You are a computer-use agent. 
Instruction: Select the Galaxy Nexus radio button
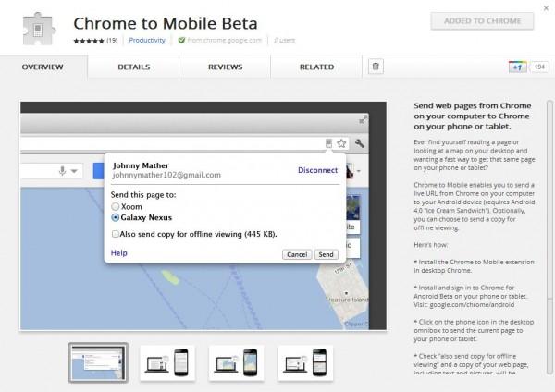click(115, 217)
